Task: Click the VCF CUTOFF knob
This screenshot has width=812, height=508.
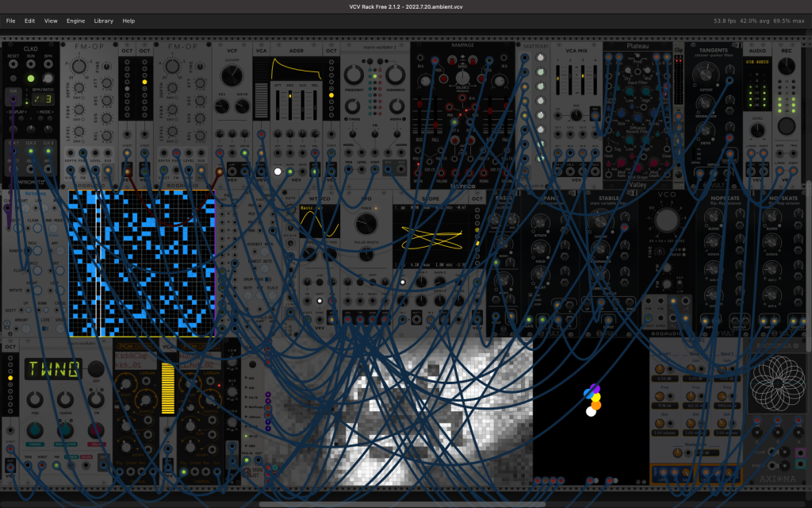Action: click(x=232, y=76)
